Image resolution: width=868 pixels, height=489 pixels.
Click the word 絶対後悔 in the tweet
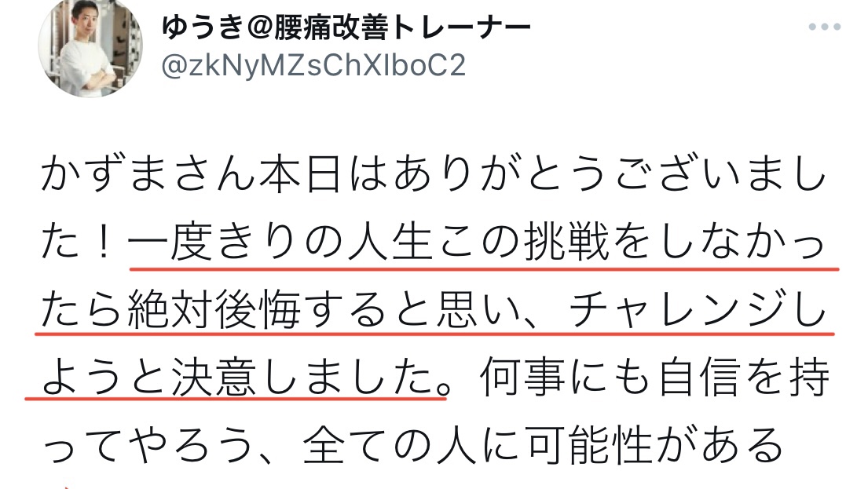pyautogui.click(x=214, y=311)
